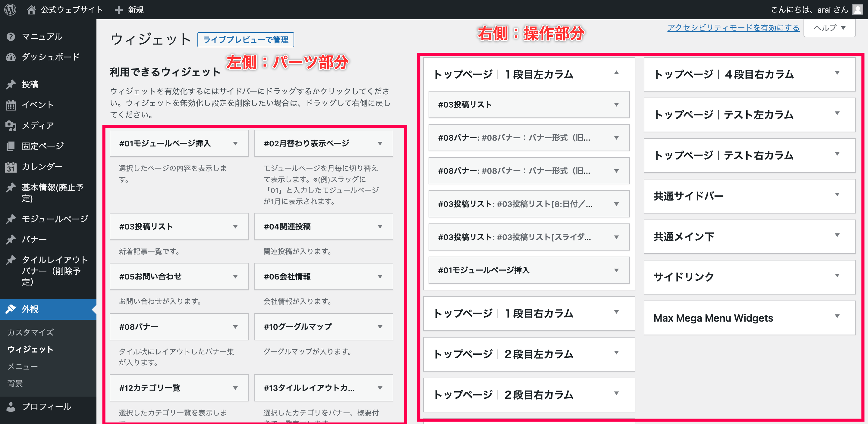Click アクセシビリティモードを有効にする link
This screenshot has width=868, height=424.
[733, 28]
